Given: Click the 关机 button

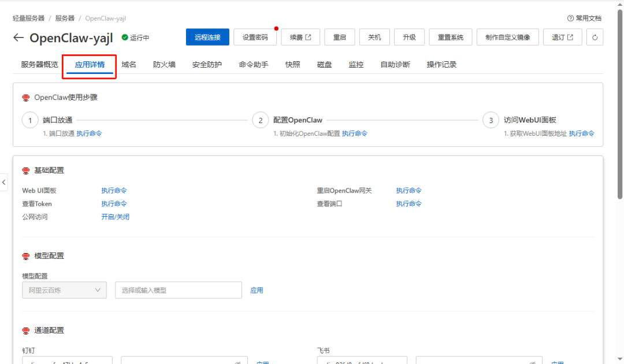Looking at the screenshot, I should tap(374, 37).
